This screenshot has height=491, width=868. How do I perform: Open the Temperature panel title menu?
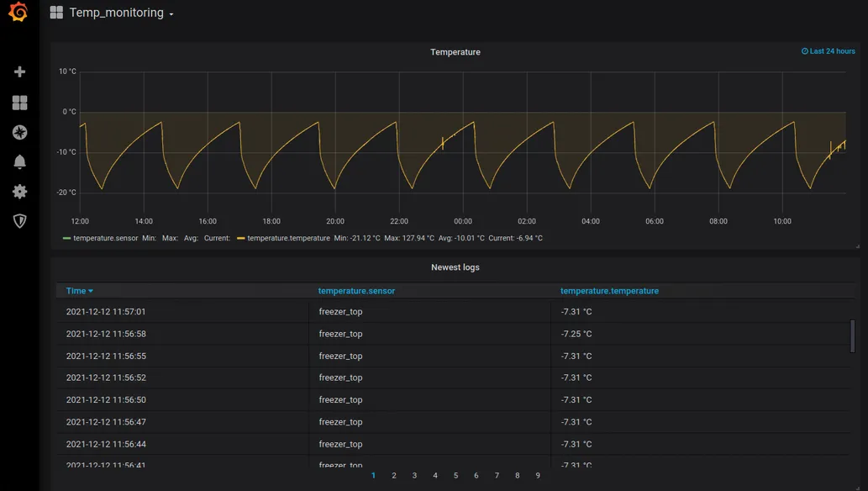455,52
